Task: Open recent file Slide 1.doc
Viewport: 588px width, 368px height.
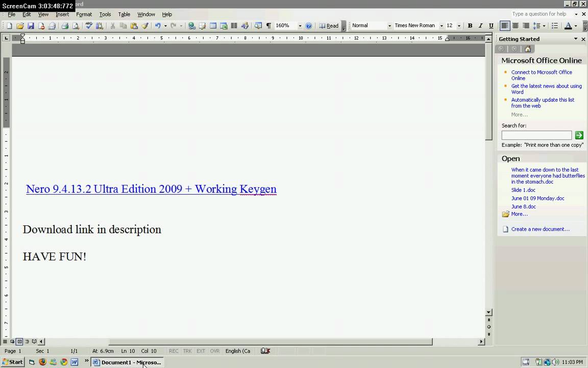Action: tap(523, 190)
